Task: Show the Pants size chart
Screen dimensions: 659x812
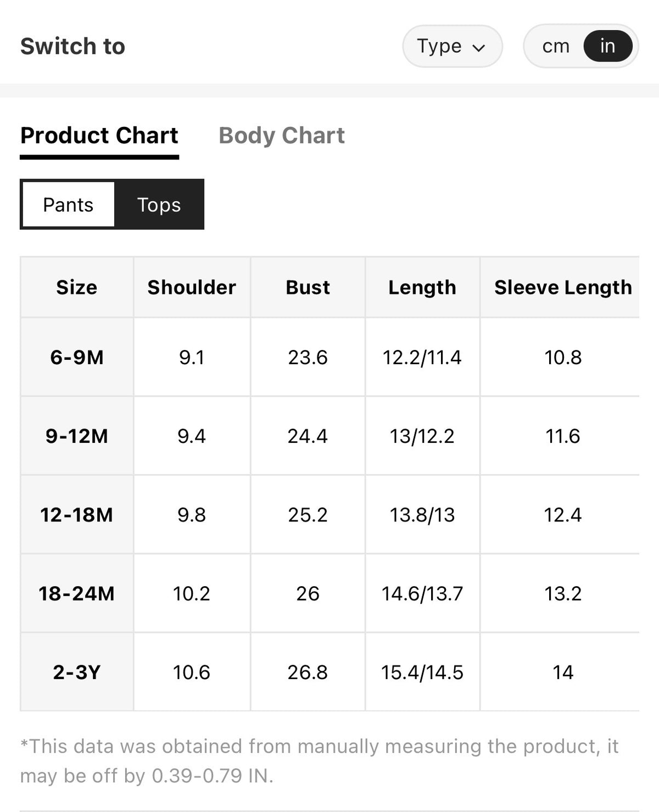Action: [x=69, y=204]
